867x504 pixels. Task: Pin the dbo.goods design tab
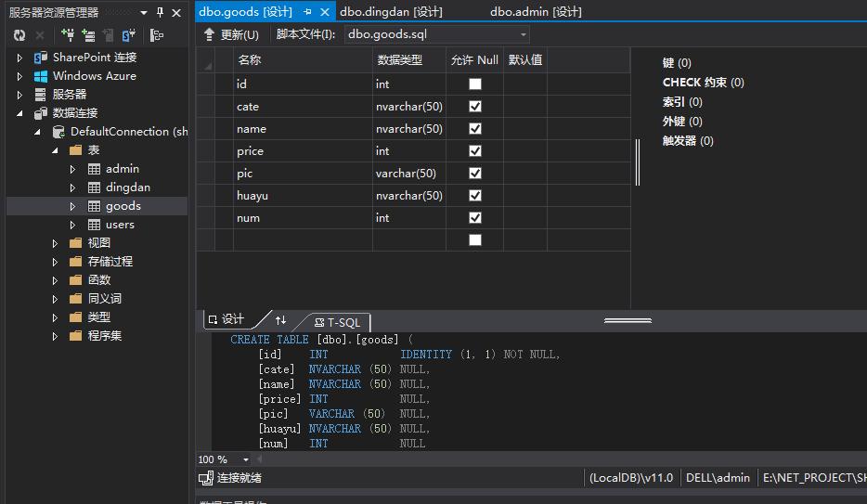[x=307, y=12]
